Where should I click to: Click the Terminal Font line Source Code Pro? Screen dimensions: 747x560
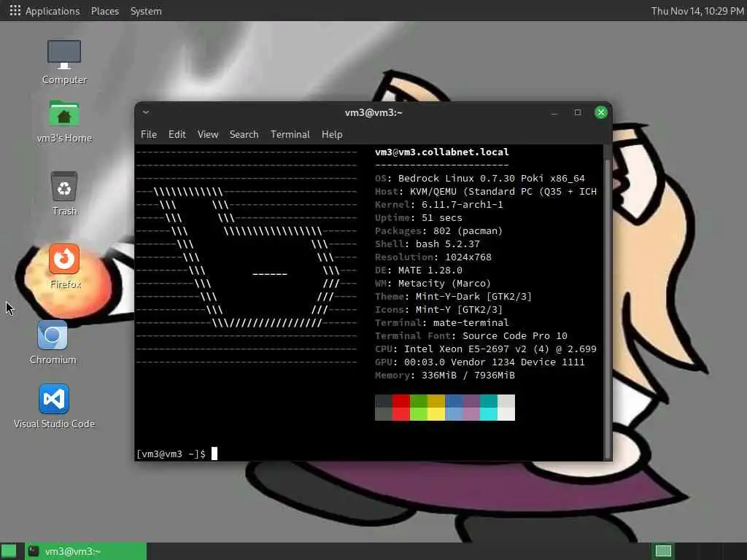coord(471,335)
